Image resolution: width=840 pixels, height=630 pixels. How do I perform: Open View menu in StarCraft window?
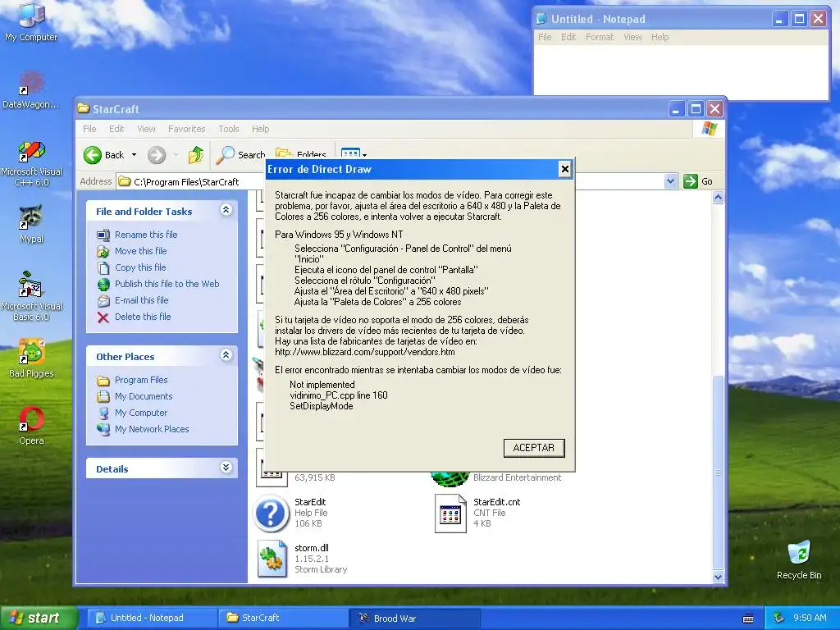click(x=146, y=129)
